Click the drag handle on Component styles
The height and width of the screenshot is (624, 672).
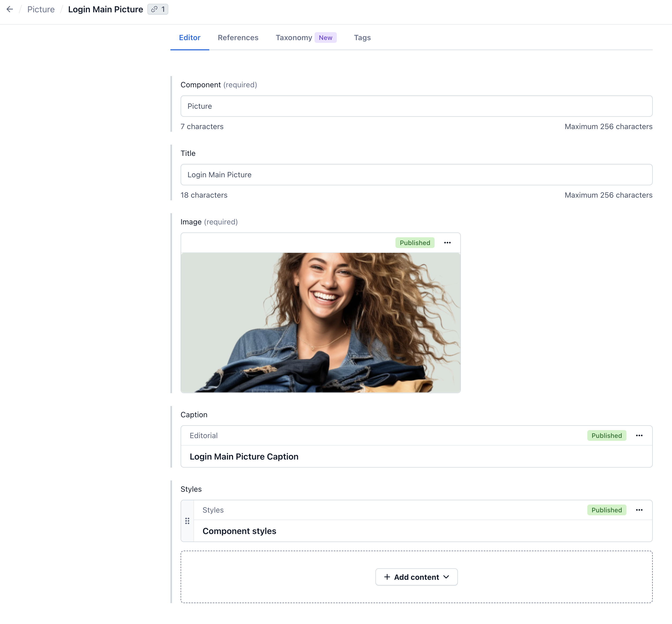point(187,521)
